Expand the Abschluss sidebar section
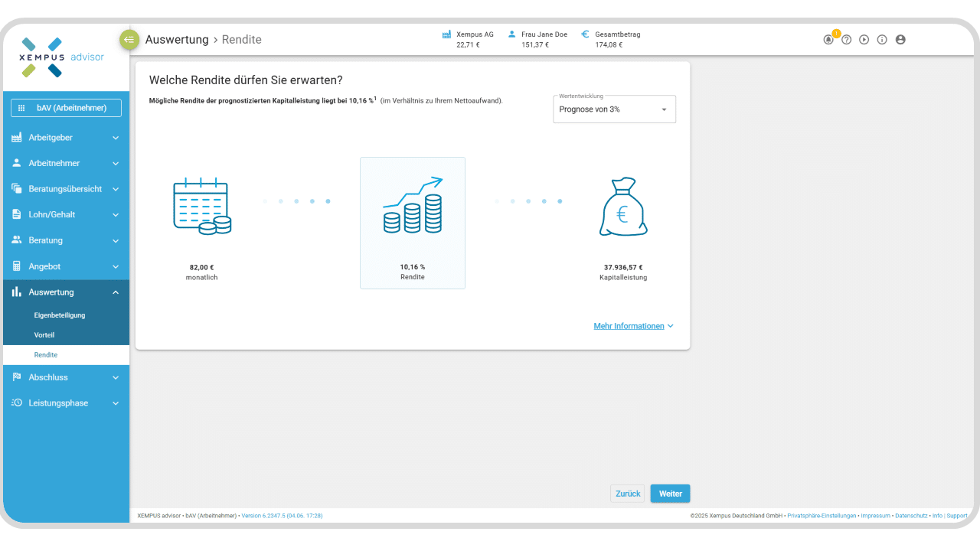Viewport: 980px width, 551px height. click(x=66, y=377)
